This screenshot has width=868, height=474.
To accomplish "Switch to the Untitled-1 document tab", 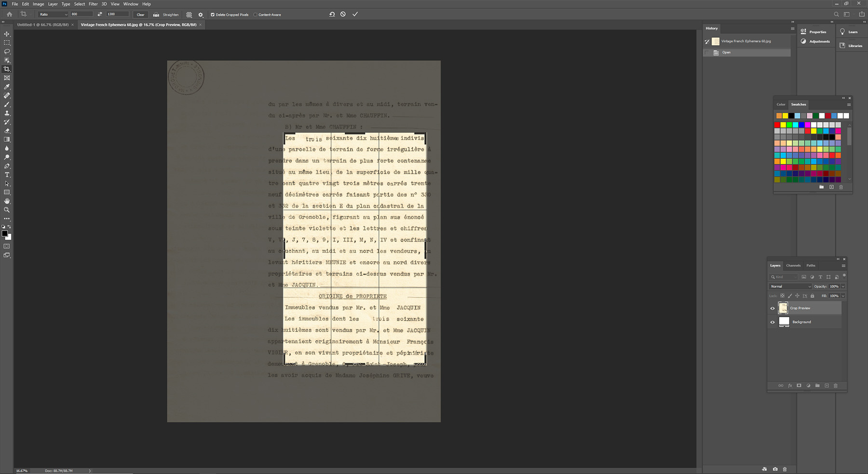I will pos(43,25).
